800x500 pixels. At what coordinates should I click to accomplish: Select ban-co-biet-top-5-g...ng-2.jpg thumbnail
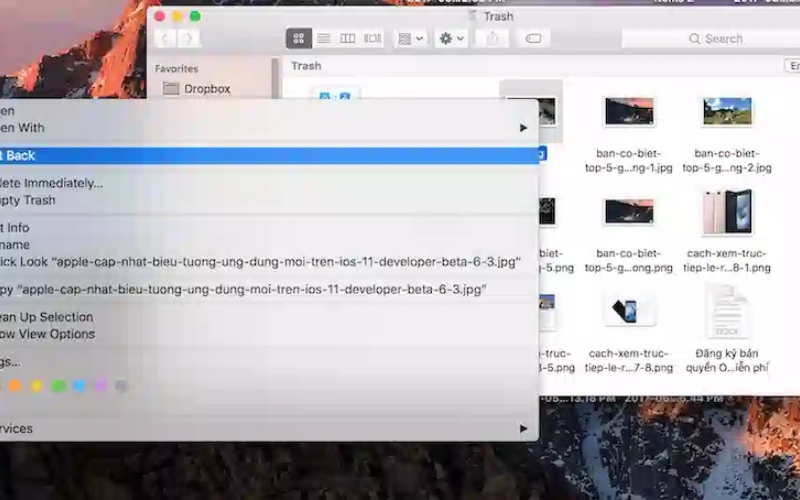(x=727, y=111)
